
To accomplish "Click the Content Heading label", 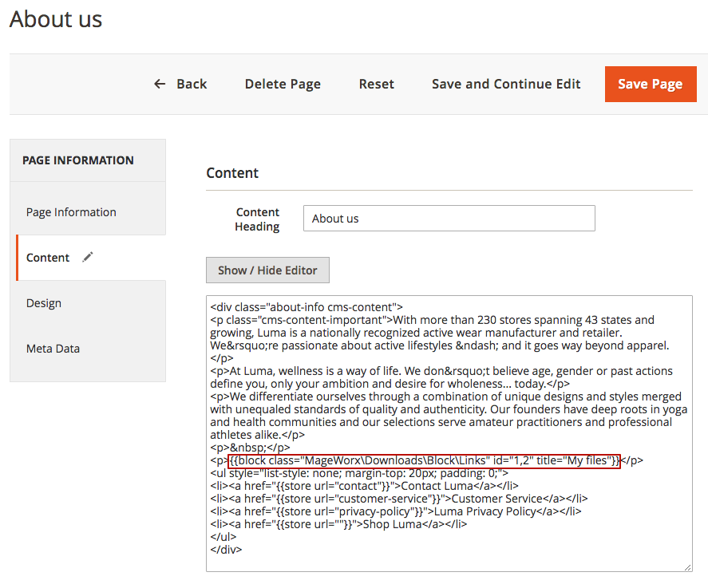I will pyautogui.click(x=257, y=219).
